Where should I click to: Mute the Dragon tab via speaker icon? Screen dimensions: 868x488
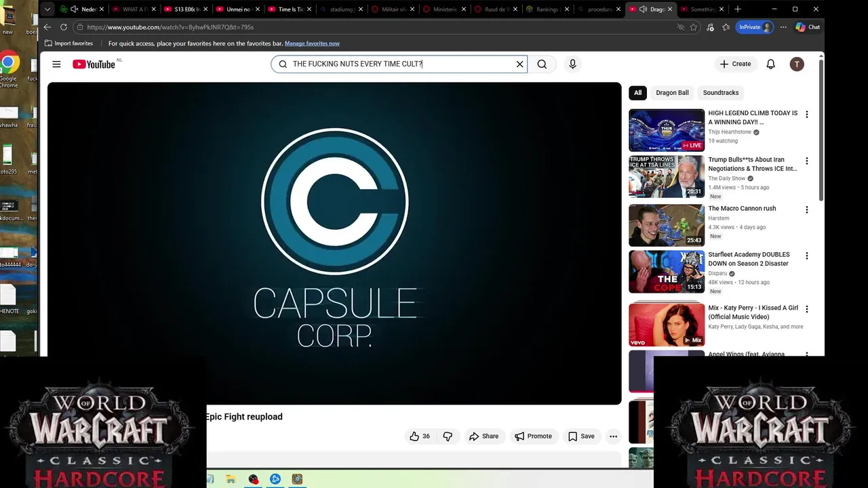point(643,9)
